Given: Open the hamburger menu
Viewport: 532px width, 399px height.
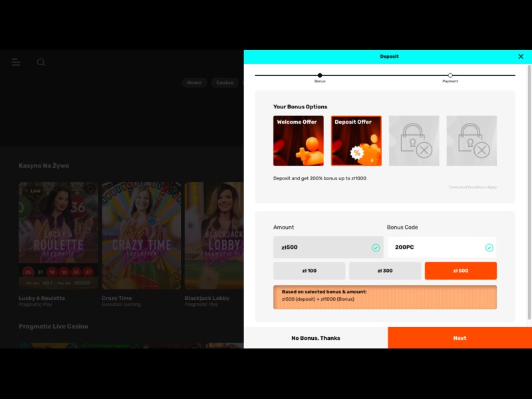Looking at the screenshot, I should pos(16,62).
